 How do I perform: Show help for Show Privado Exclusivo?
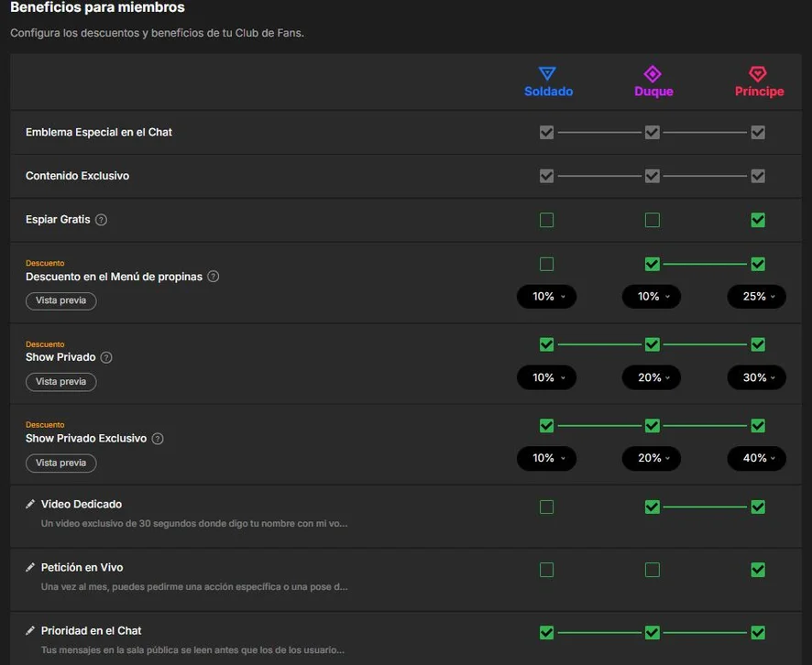coord(158,439)
